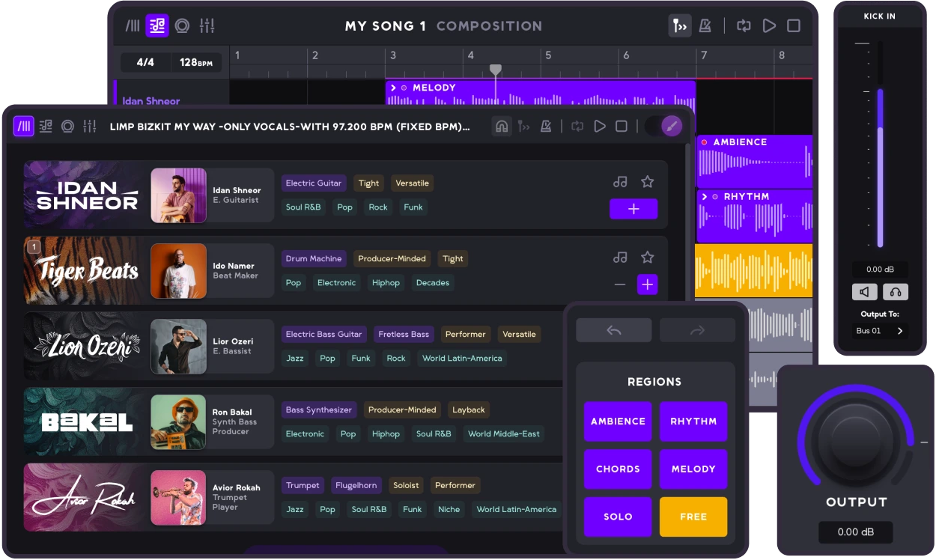Click the undo arrow above Regions panel
This screenshot has height=560, width=936.
tap(614, 330)
